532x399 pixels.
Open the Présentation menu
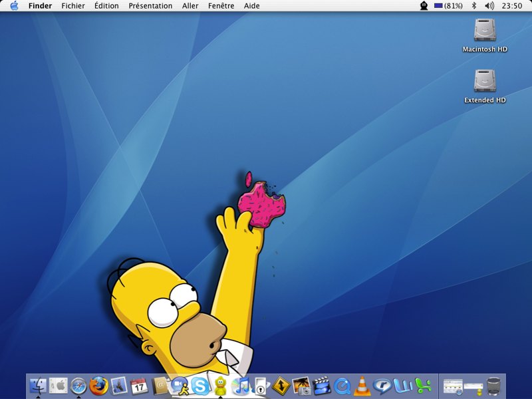(x=150, y=6)
